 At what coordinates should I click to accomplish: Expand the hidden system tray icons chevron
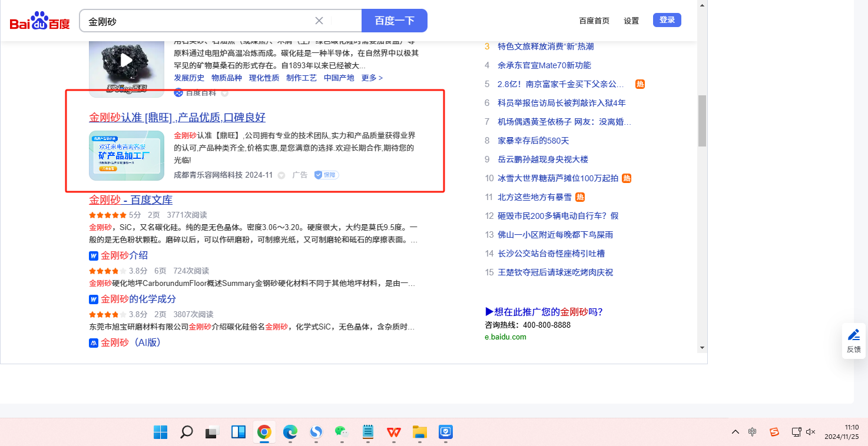(736, 432)
